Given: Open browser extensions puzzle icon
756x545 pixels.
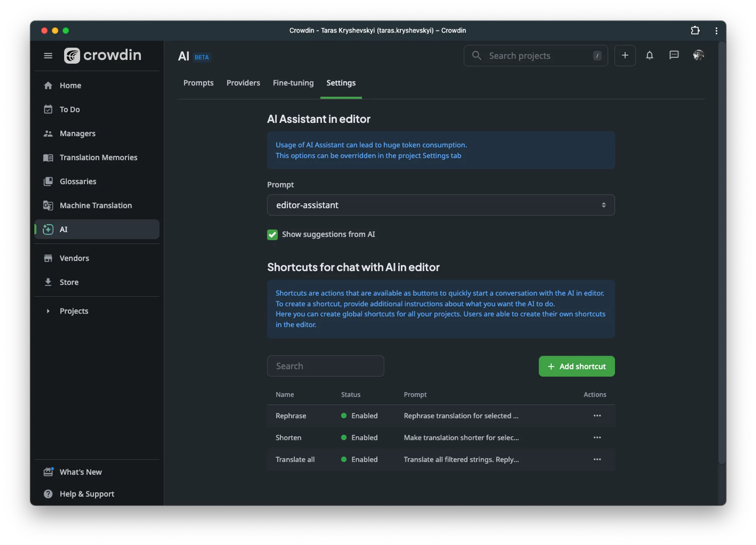Looking at the screenshot, I should (x=695, y=30).
